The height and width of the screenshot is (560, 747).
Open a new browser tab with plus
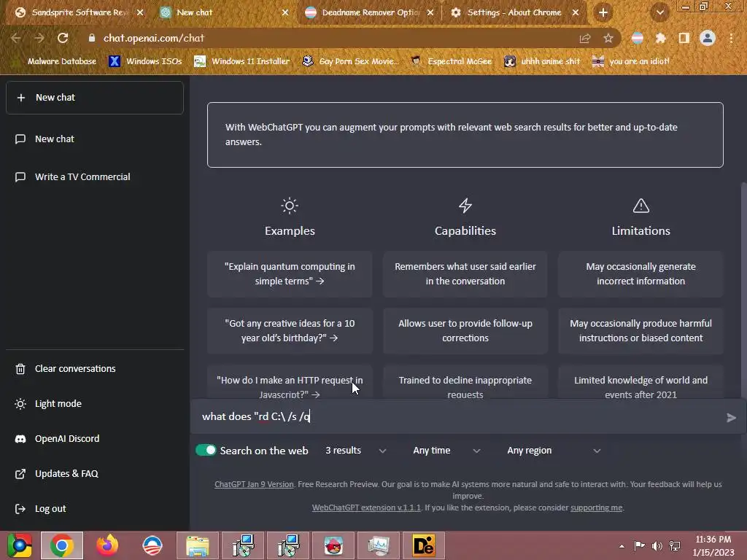[603, 13]
